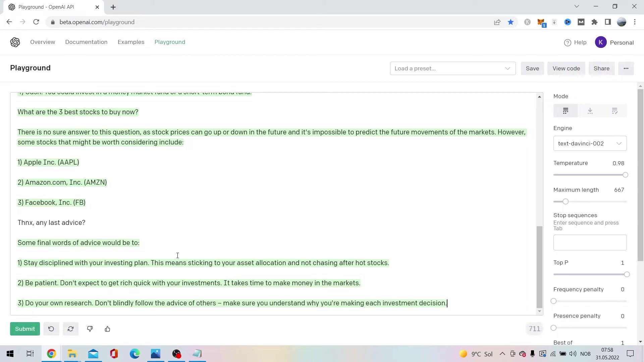Focus the Stop sequences input field

(590, 242)
